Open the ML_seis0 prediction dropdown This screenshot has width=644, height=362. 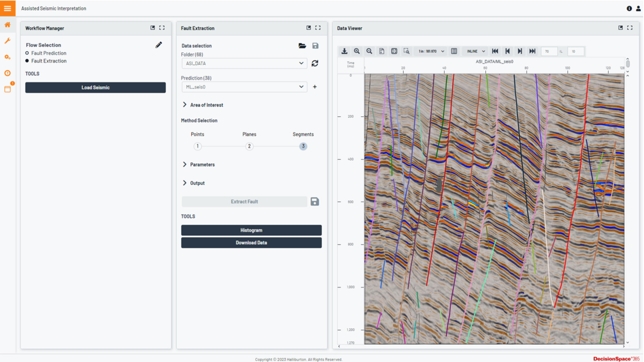point(244,87)
